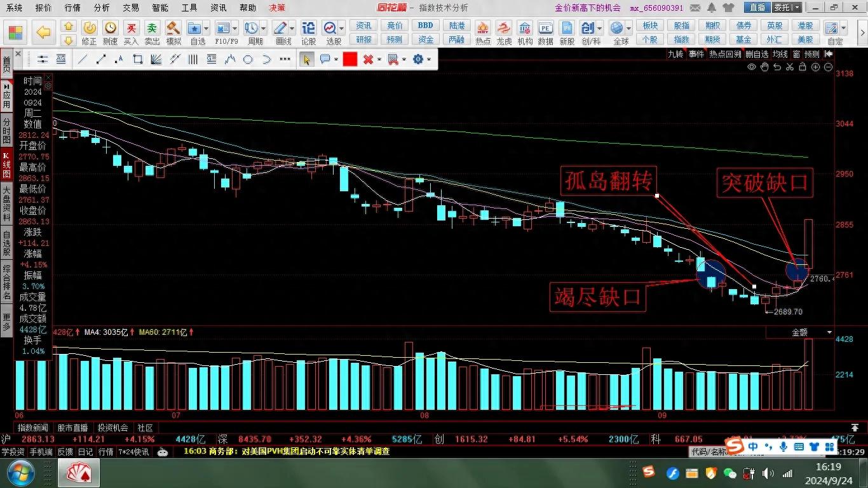
Task: Toggle the 均线 moving average display
Action: 780,54
